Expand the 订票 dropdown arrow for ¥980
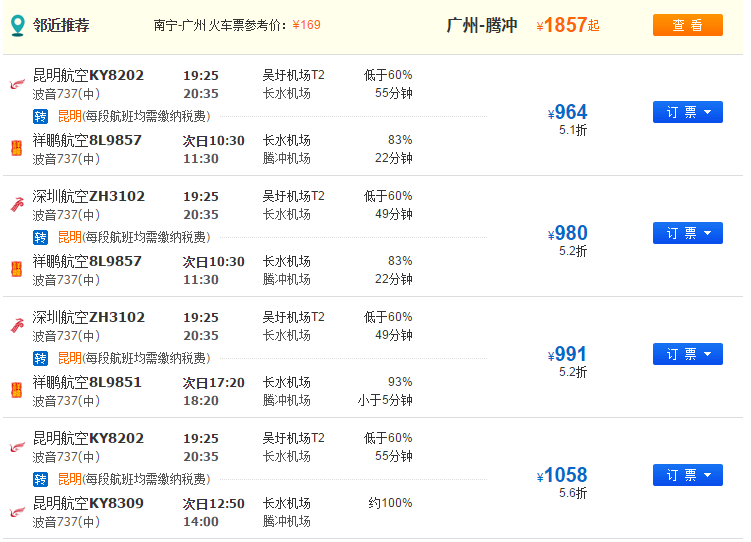The height and width of the screenshot is (542, 751). click(x=708, y=234)
